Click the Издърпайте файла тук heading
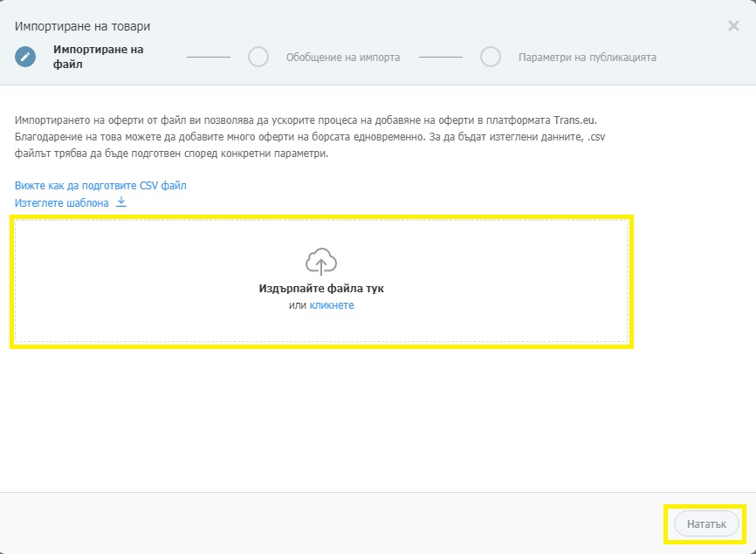This screenshot has height=554, width=756. click(x=321, y=289)
